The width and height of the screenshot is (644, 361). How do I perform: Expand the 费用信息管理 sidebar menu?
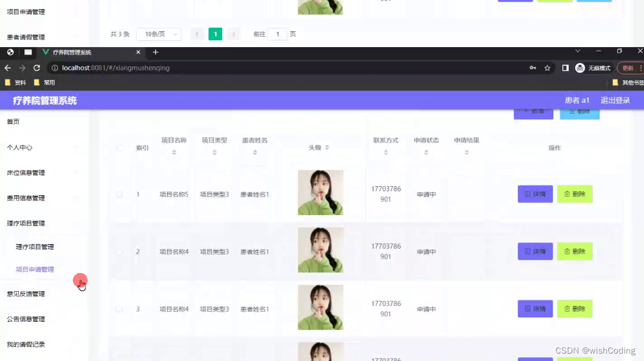pos(44,198)
